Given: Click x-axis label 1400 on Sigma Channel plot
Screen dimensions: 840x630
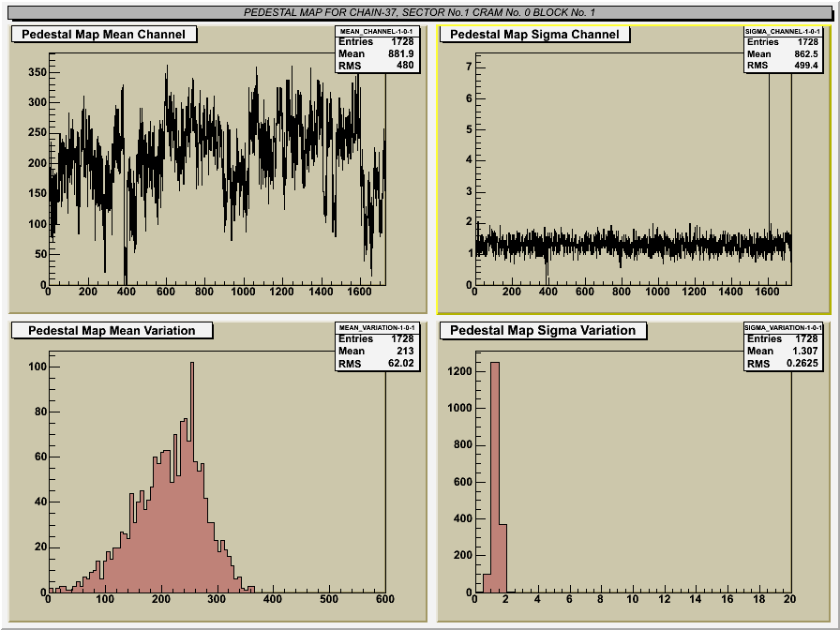Looking at the screenshot, I should [x=730, y=292].
